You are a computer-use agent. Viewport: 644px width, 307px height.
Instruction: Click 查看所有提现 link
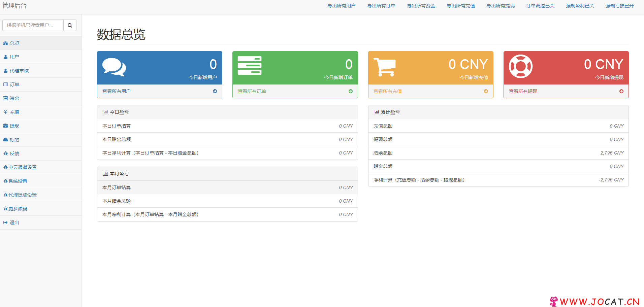523,91
